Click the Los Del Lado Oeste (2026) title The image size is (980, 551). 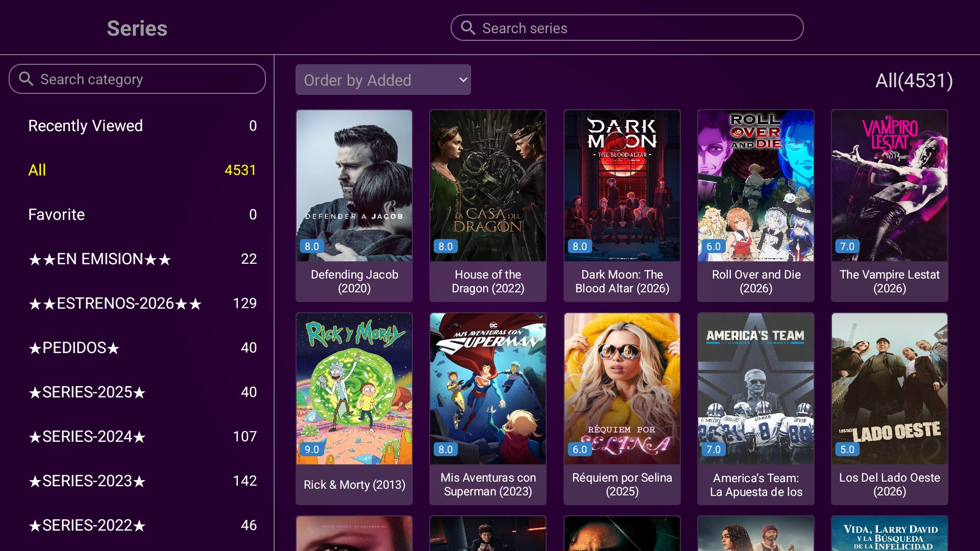coord(889,484)
